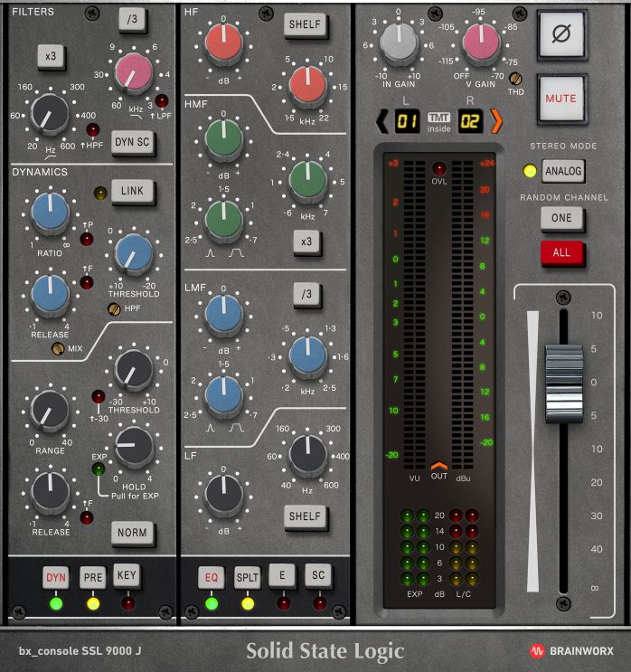
Task: Go to previous channel with left arrow
Action: click(381, 121)
